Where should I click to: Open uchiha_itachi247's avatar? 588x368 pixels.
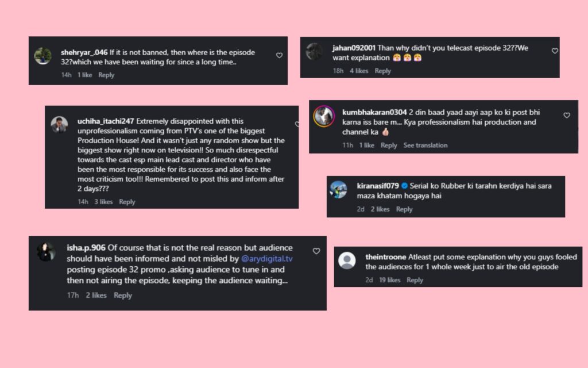(x=59, y=124)
